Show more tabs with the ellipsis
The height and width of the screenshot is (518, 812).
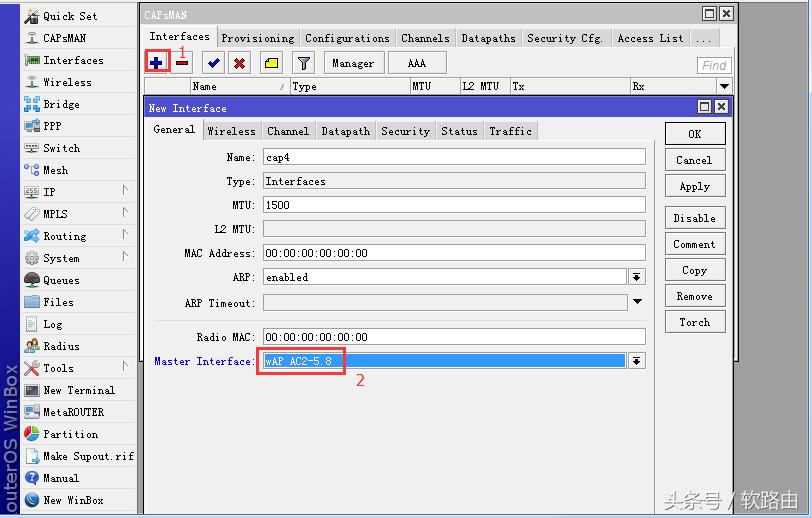pos(704,38)
